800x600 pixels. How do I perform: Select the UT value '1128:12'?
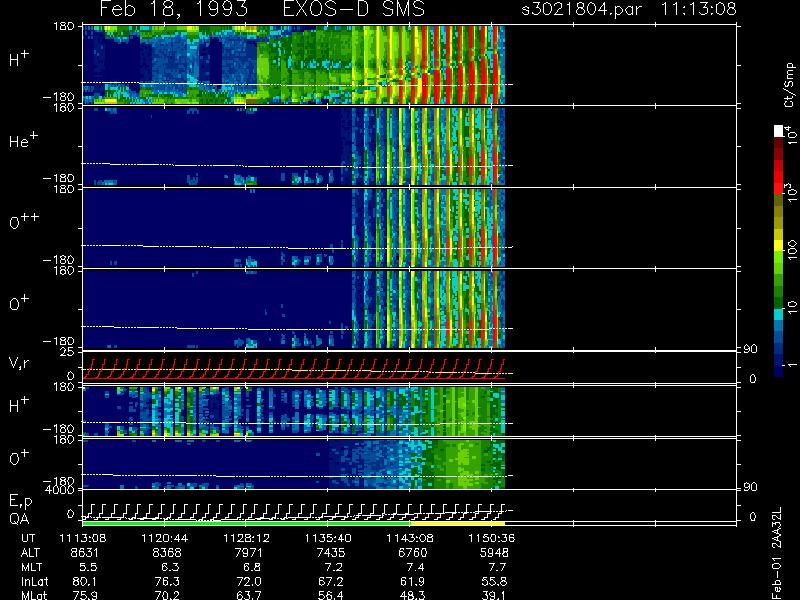246,538
